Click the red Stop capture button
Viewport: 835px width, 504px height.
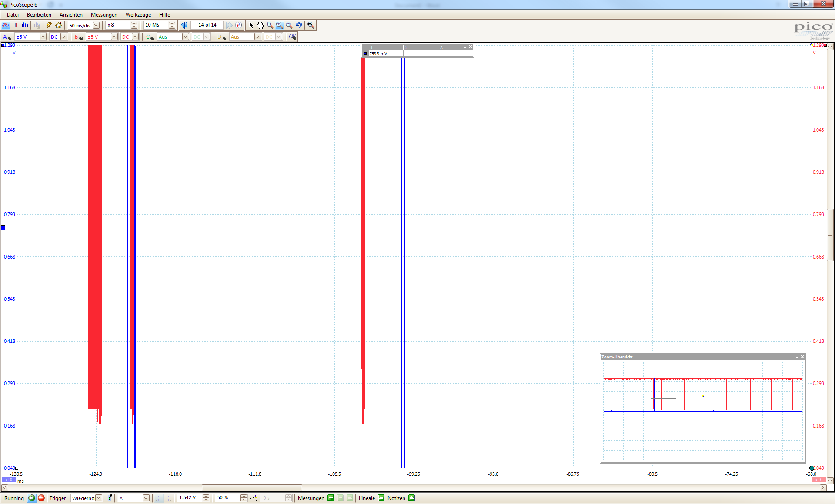[41, 498]
